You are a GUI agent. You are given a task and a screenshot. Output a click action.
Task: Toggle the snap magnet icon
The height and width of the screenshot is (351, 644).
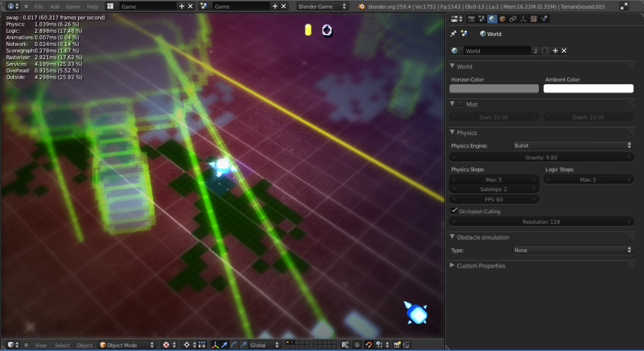368,345
